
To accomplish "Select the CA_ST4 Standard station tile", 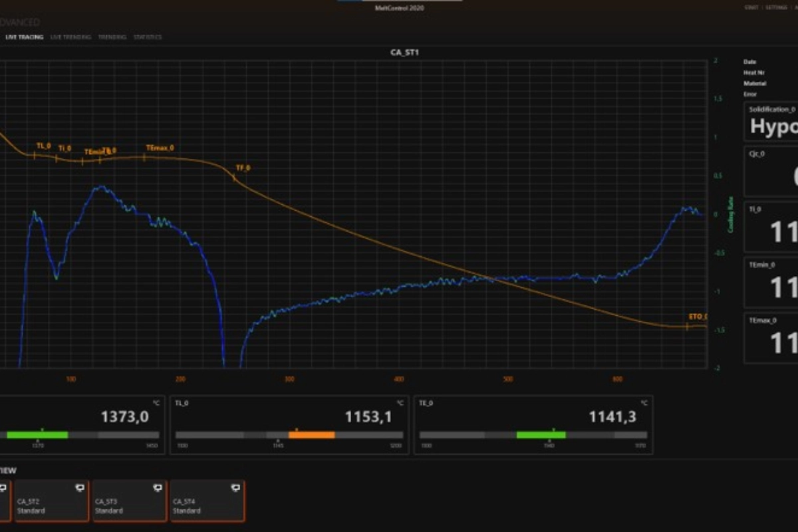I will click(207, 501).
